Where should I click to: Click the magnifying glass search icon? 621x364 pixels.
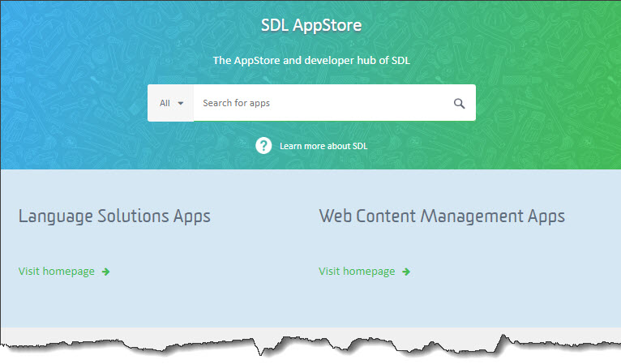point(459,104)
